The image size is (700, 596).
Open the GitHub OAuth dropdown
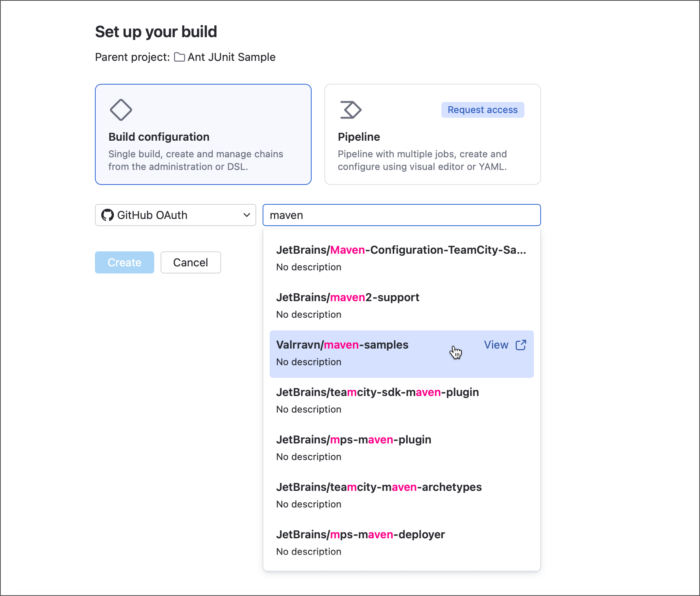175,215
